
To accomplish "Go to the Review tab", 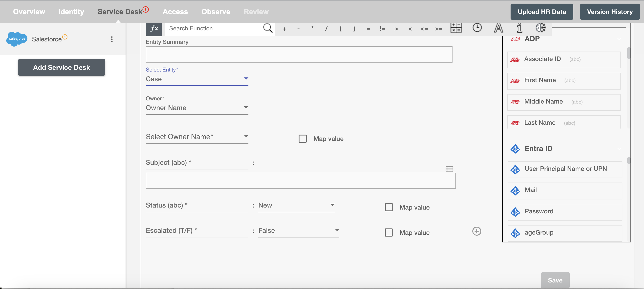I will [256, 12].
